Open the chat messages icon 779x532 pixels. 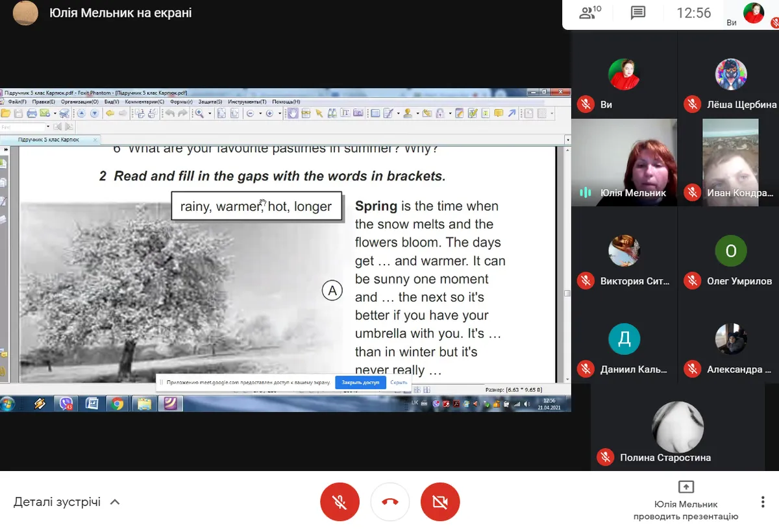pyautogui.click(x=638, y=13)
